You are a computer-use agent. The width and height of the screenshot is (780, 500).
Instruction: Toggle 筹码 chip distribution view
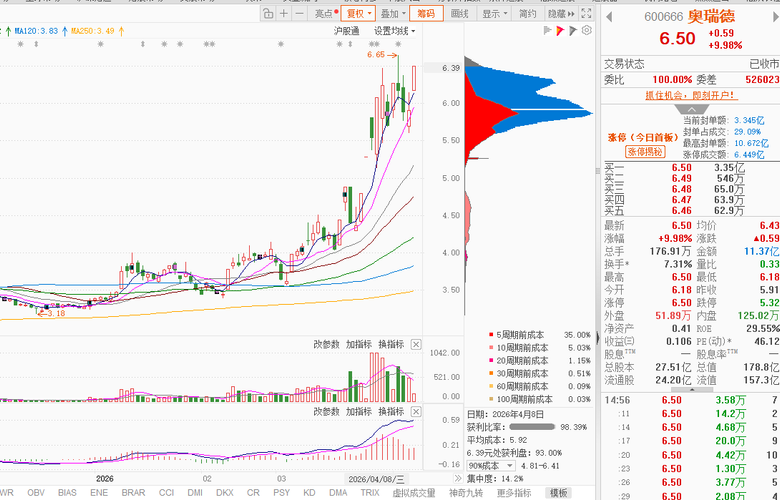click(426, 13)
